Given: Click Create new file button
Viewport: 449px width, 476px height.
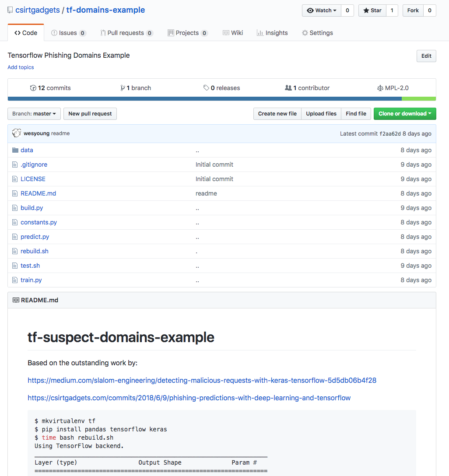Looking at the screenshot, I should tap(277, 114).
